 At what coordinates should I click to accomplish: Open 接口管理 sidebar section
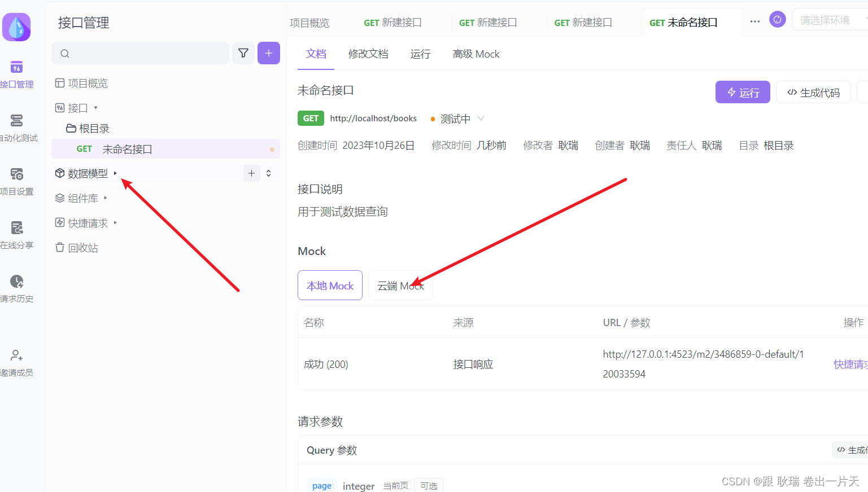point(16,74)
